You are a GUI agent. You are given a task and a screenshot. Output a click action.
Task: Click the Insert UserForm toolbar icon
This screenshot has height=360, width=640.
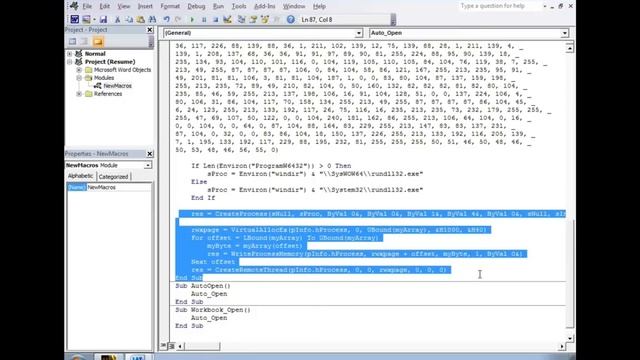[86, 19]
